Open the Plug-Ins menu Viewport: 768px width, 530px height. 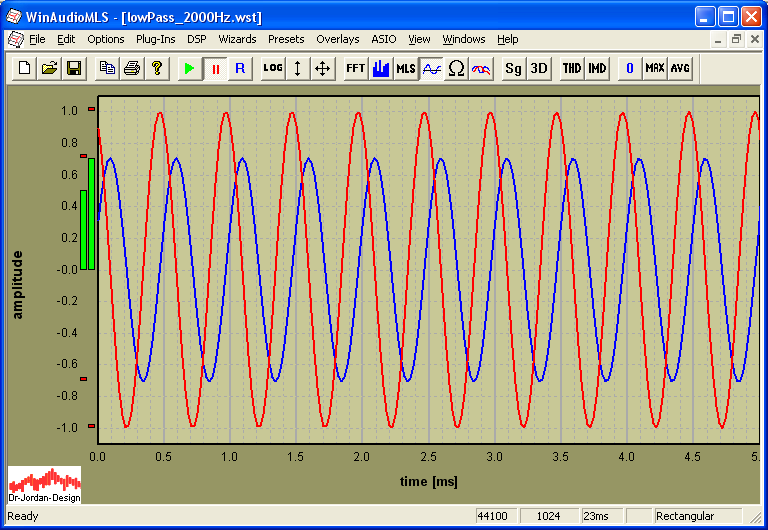pyautogui.click(x=155, y=39)
